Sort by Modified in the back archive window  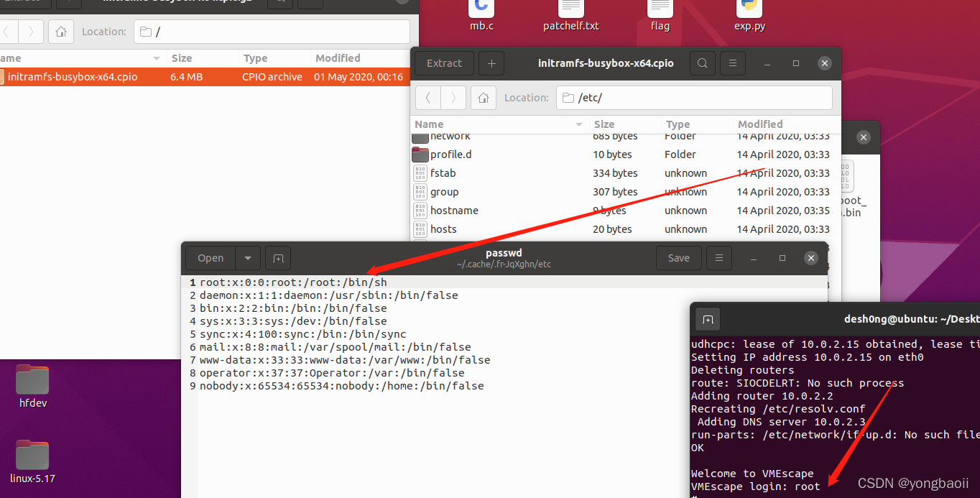(359, 58)
